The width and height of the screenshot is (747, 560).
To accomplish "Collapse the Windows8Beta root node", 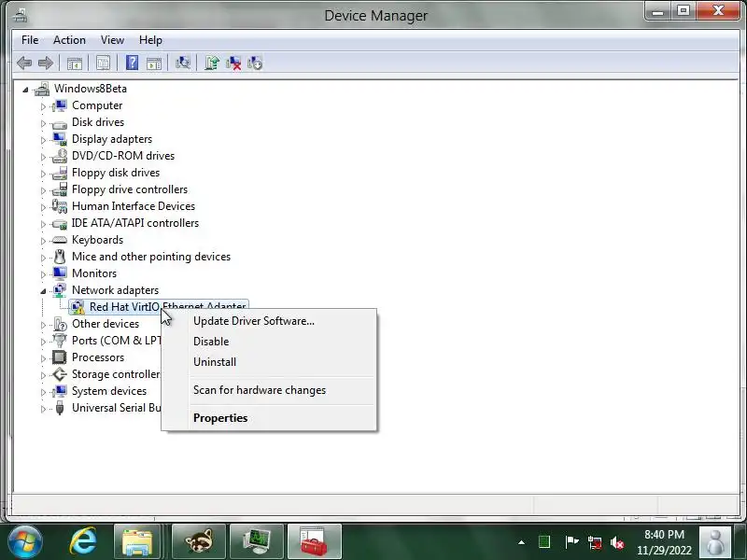I will (x=26, y=89).
